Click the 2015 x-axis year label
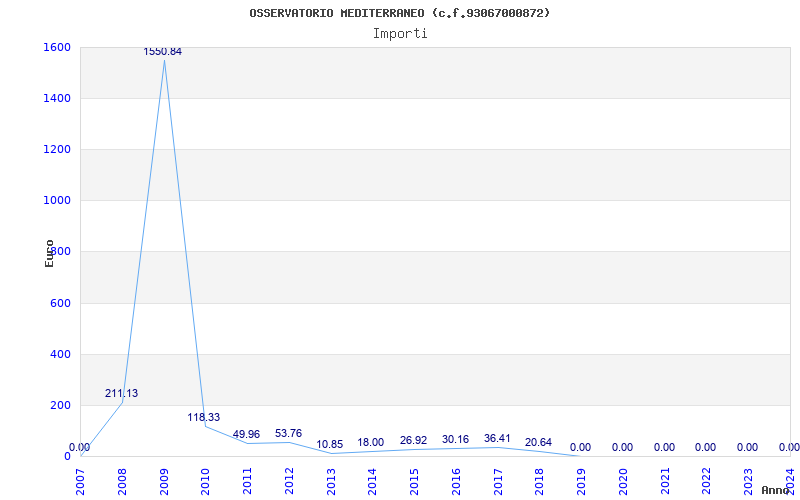This screenshot has height=500, width=800. [414, 482]
